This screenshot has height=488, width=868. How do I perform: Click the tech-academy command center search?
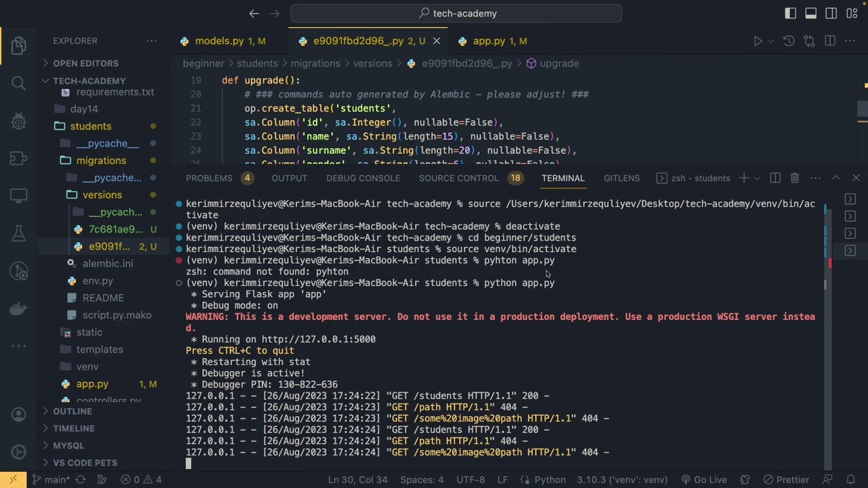point(456,14)
